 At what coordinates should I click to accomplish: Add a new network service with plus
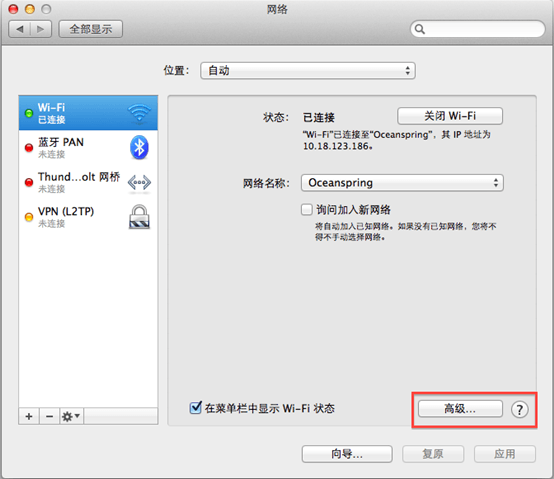29,416
